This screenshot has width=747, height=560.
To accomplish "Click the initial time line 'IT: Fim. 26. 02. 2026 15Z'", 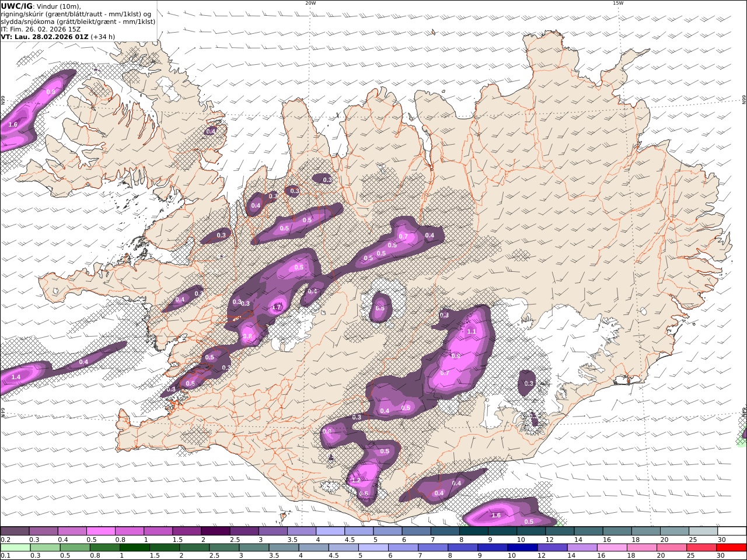I will coord(41,29).
